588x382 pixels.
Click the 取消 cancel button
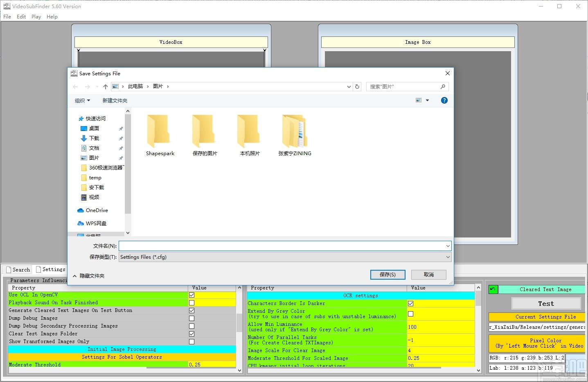[428, 275]
